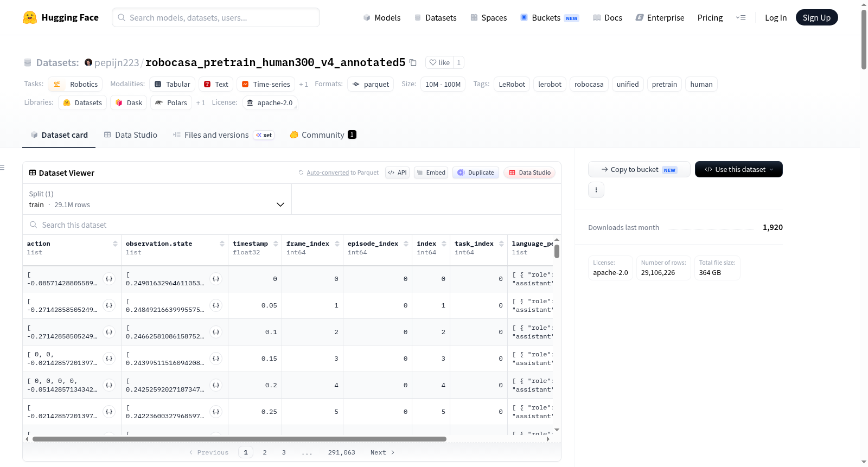Click the Sign Up button
The image size is (868, 467).
pos(816,17)
